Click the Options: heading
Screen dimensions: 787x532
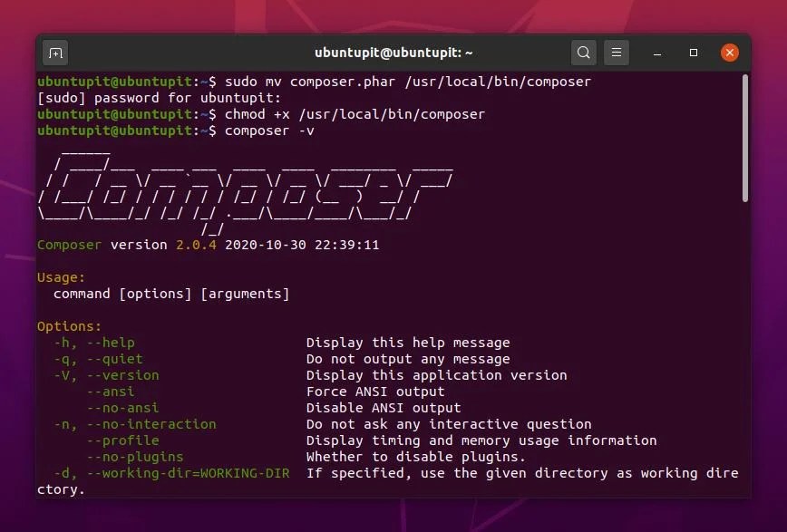click(x=69, y=326)
